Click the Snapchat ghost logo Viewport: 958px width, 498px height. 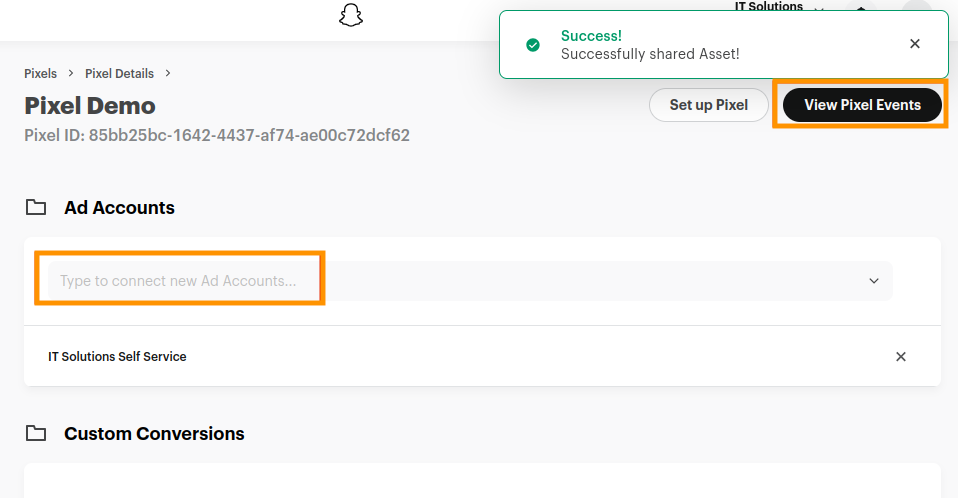350,16
